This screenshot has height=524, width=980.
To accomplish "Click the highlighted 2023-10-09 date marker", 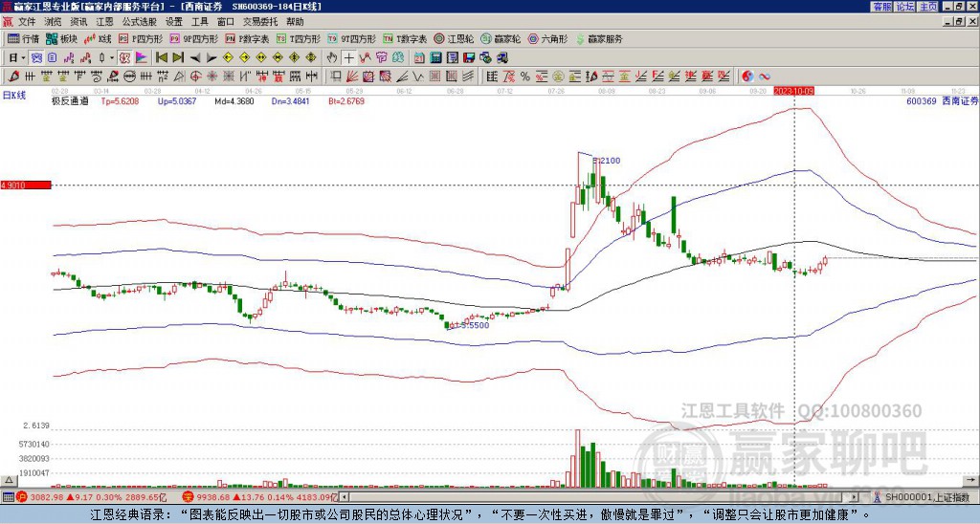I will (x=793, y=91).
